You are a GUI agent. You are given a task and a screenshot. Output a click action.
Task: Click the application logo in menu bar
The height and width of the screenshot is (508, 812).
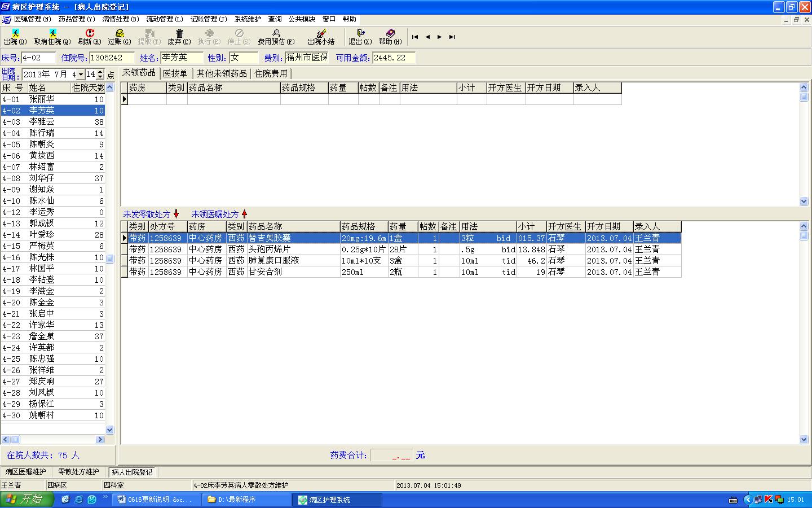click(x=7, y=19)
